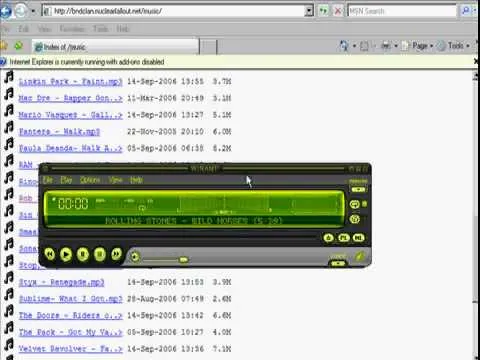Toggle the ML media library button

tap(359, 237)
